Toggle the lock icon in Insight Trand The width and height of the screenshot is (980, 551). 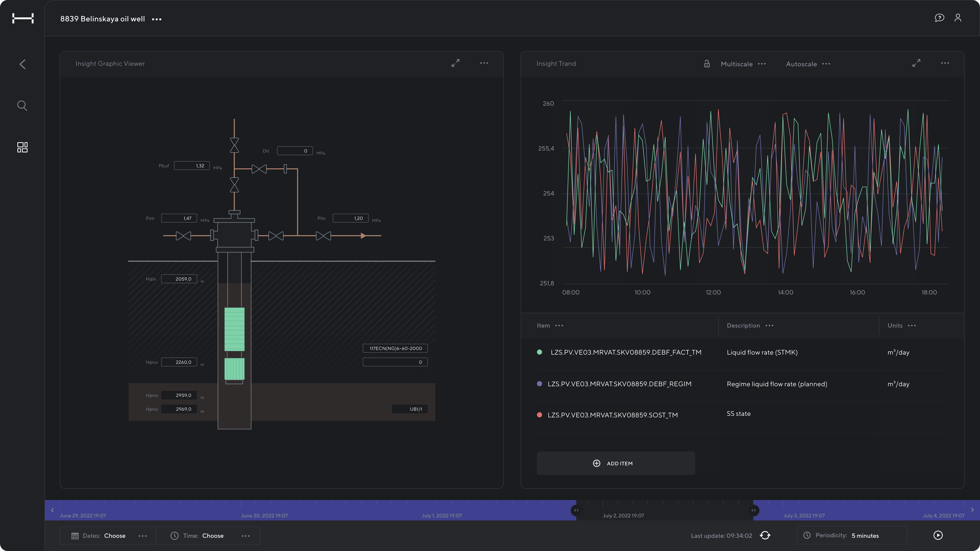707,64
